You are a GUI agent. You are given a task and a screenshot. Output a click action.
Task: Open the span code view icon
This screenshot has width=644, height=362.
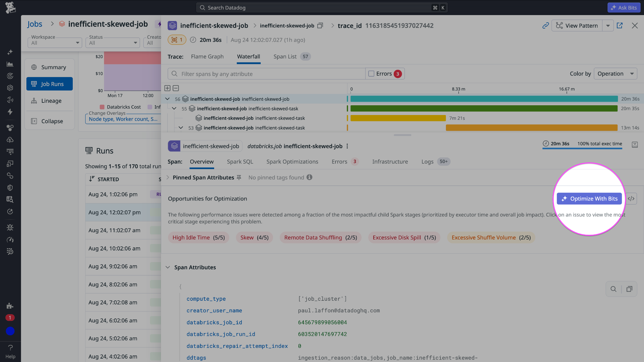coord(631,199)
